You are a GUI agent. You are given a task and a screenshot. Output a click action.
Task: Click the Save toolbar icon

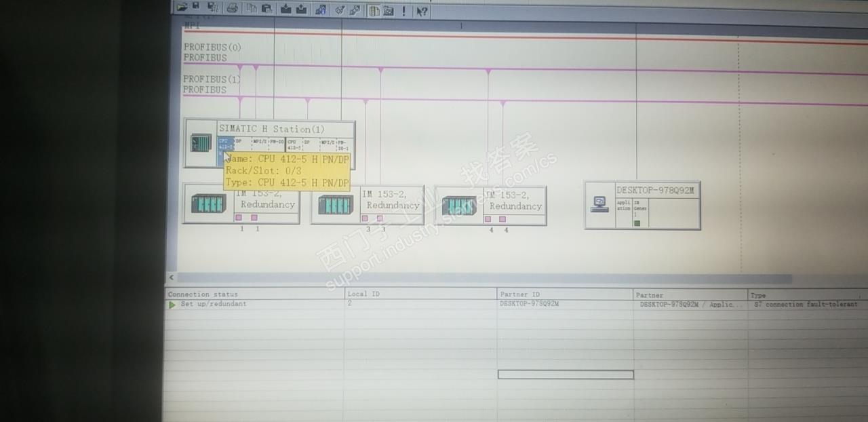[196, 5]
